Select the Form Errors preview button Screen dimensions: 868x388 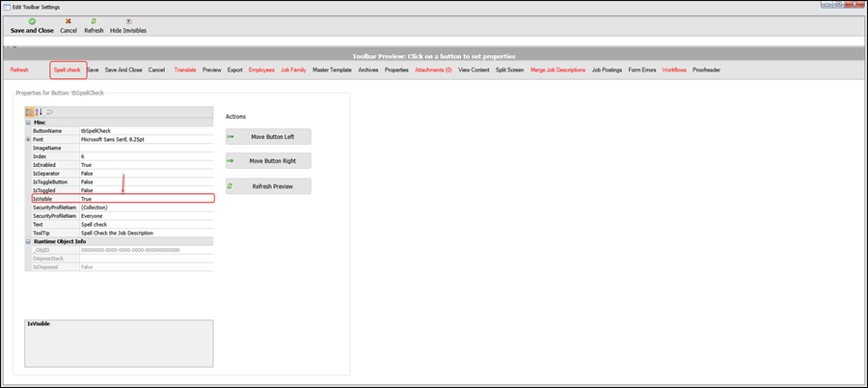click(642, 70)
